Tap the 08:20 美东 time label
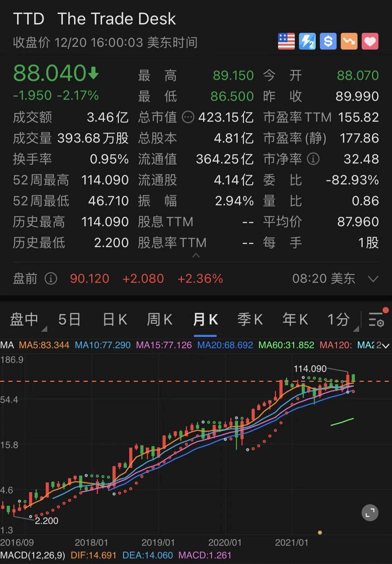The height and width of the screenshot is (564, 392). pyautogui.click(x=324, y=279)
